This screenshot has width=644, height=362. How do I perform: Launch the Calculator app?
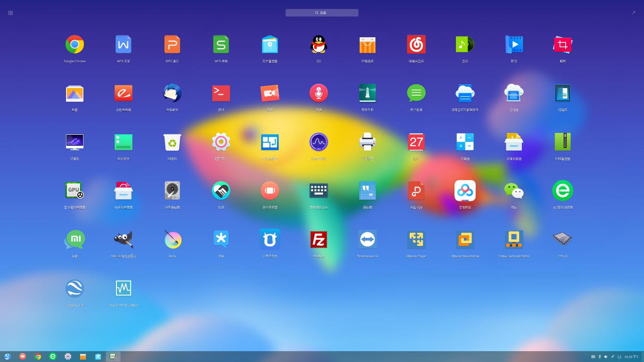pyautogui.click(x=465, y=142)
